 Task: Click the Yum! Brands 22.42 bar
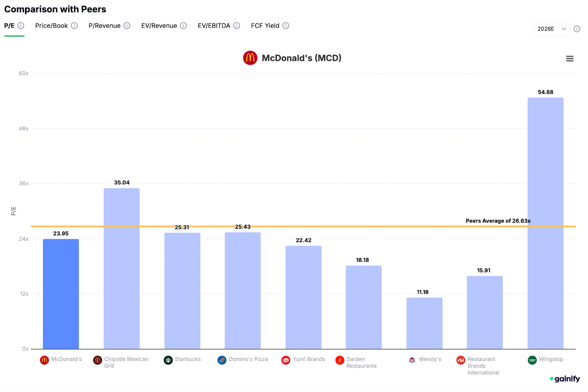click(x=304, y=297)
